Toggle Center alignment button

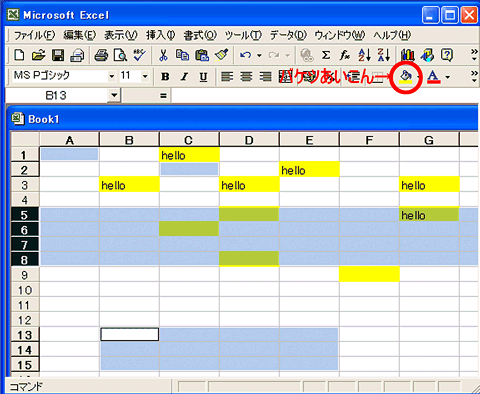coord(246,77)
